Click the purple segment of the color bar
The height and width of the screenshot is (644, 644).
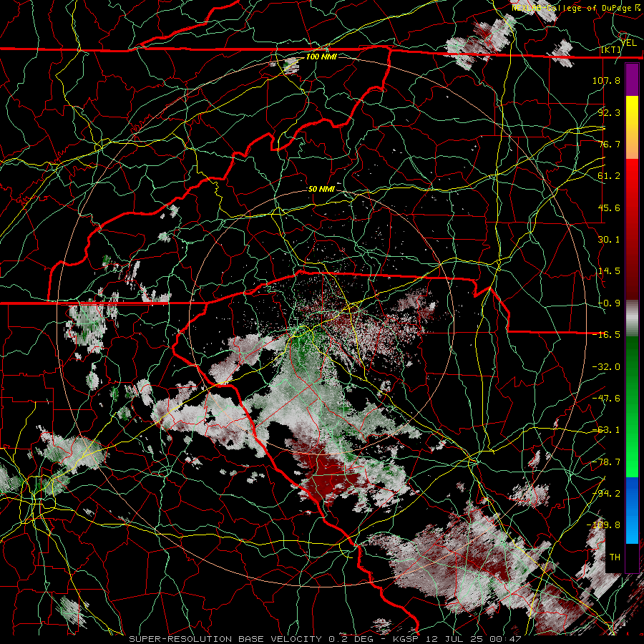coord(632,80)
